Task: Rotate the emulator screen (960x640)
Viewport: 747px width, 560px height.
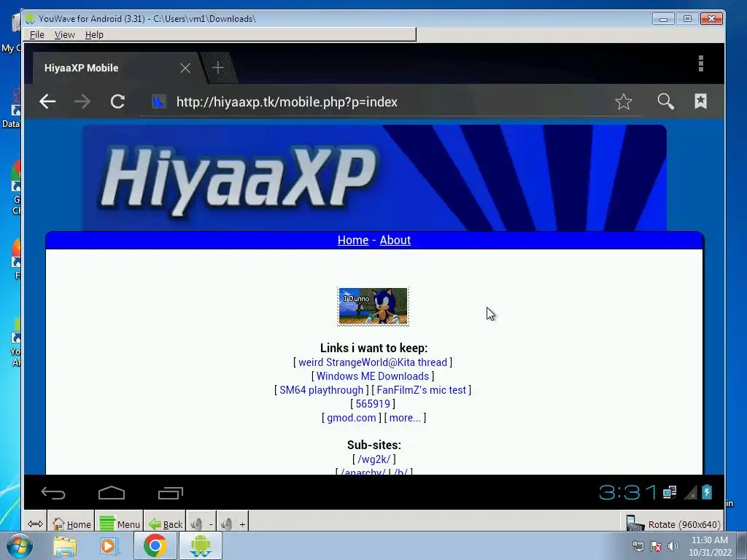Action: coord(673,524)
